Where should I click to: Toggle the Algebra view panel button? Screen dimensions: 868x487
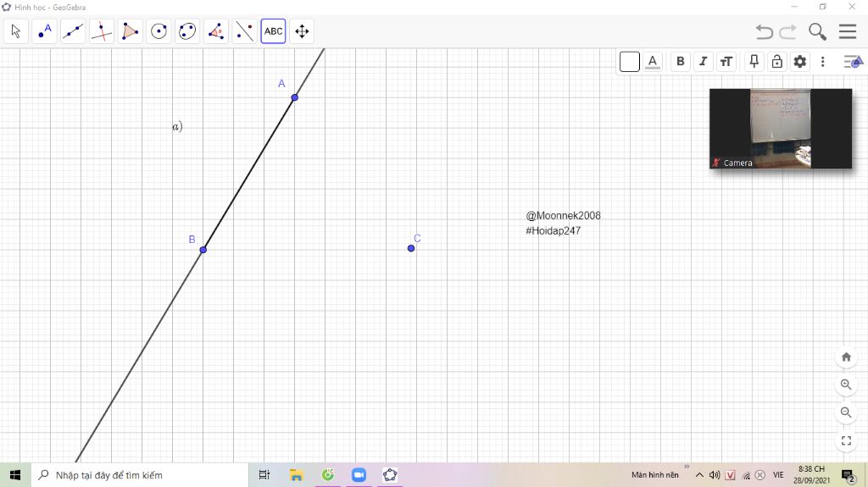[853, 62]
